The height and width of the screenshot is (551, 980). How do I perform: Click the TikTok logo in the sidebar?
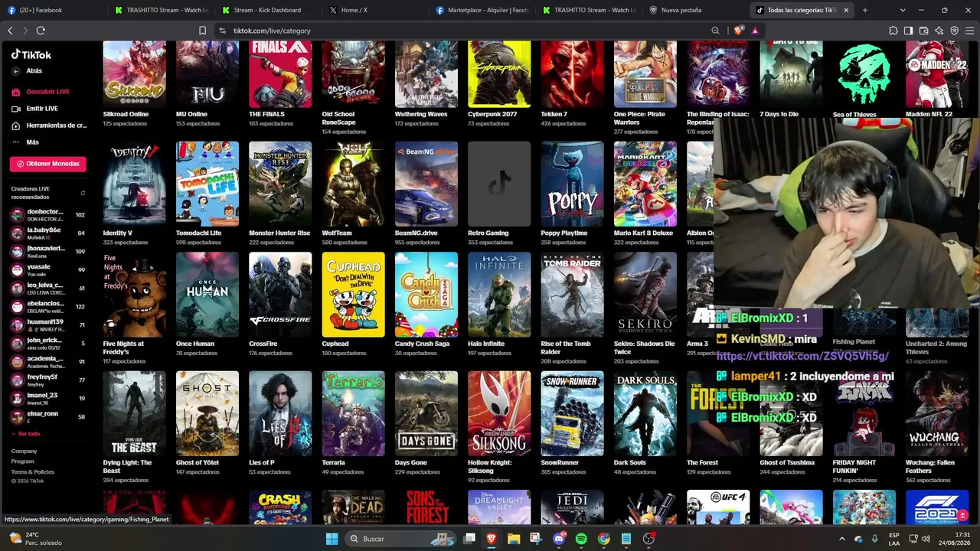point(31,55)
